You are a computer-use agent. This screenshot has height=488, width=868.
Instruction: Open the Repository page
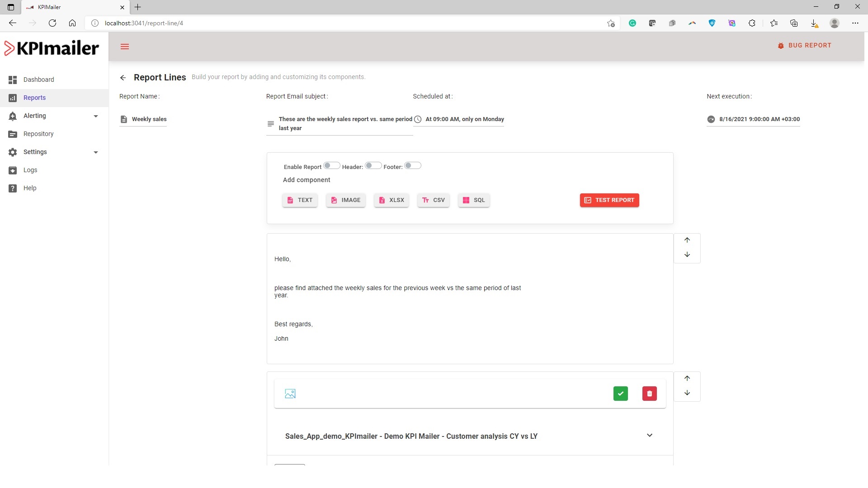point(38,134)
